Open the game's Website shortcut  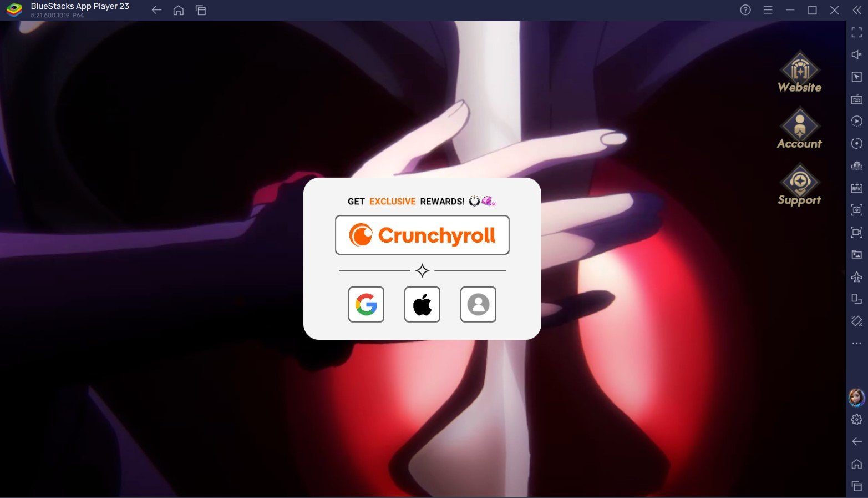click(799, 72)
